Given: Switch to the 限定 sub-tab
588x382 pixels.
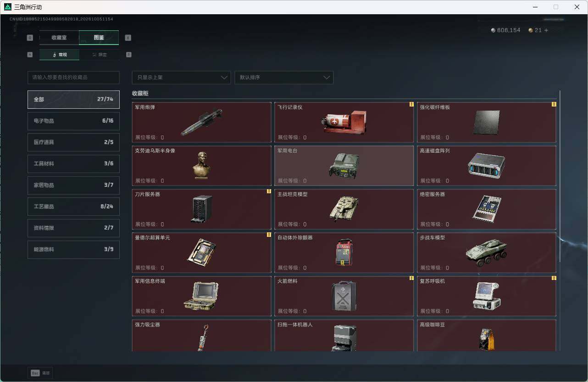Looking at the screenshot, I should tap(99, 55).
